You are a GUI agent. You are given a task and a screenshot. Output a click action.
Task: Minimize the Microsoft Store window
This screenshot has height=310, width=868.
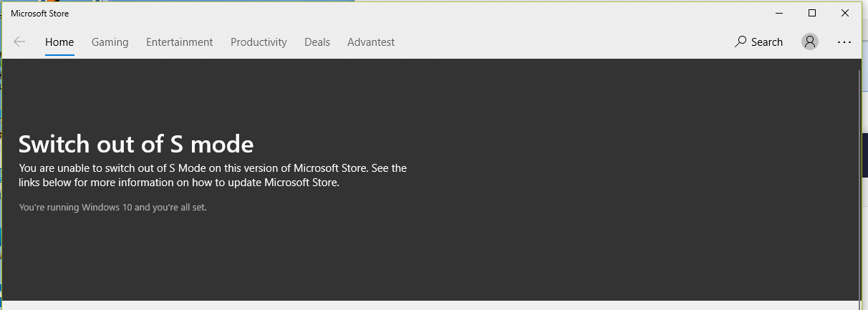click(779, 13)
